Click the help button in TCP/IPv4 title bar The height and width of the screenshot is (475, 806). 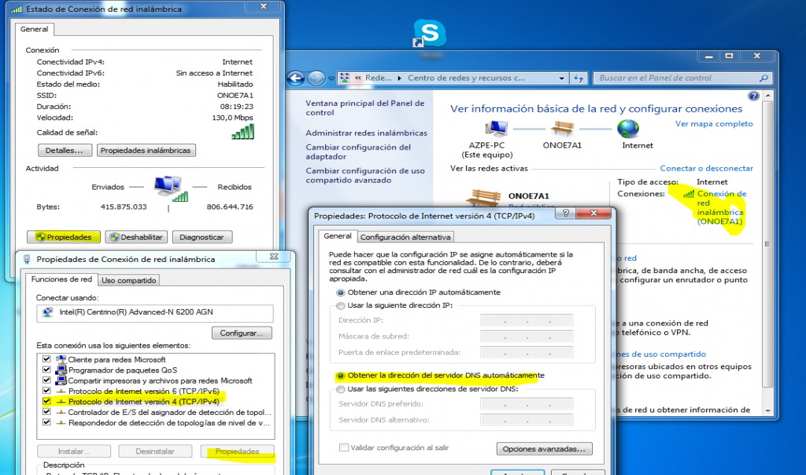point(565,213)
